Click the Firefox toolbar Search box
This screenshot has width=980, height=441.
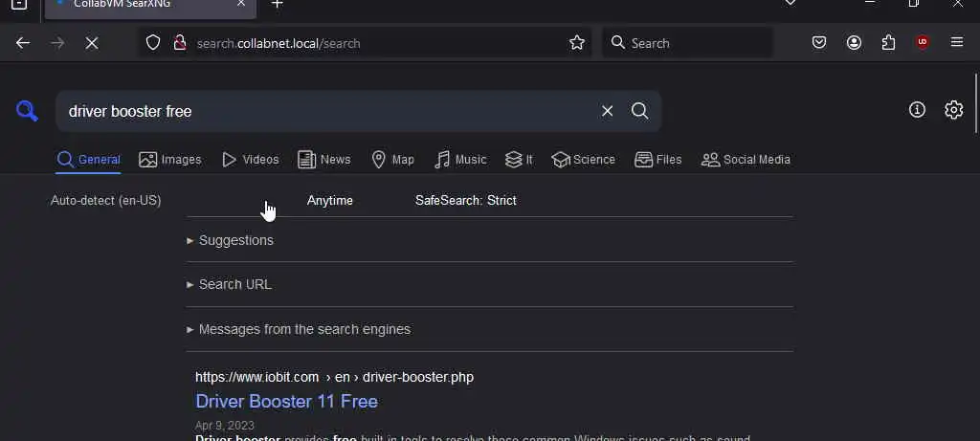click(x=687, y=43)
